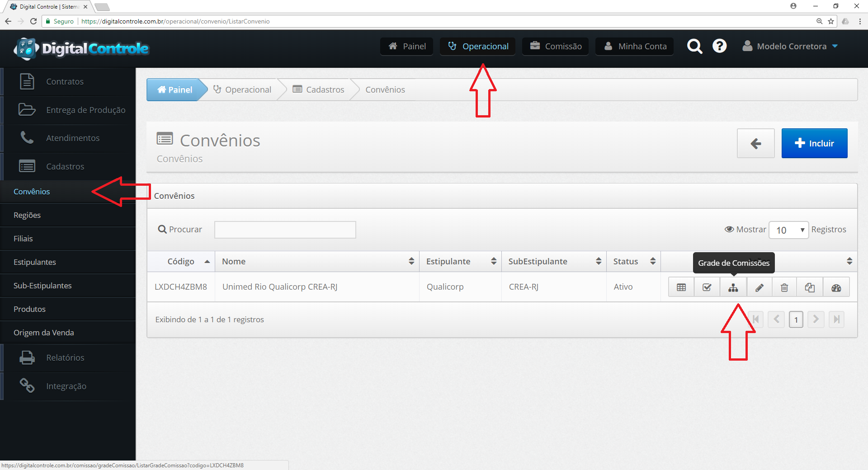Open the Minha Conta top menu
The image size is (868, 470).
tap(635, 46)
